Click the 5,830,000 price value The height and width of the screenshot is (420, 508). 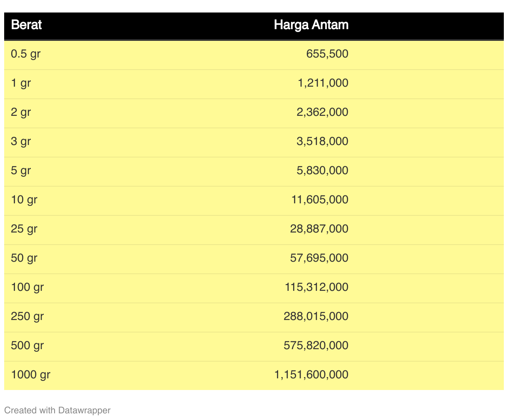(x=323, y=170)
